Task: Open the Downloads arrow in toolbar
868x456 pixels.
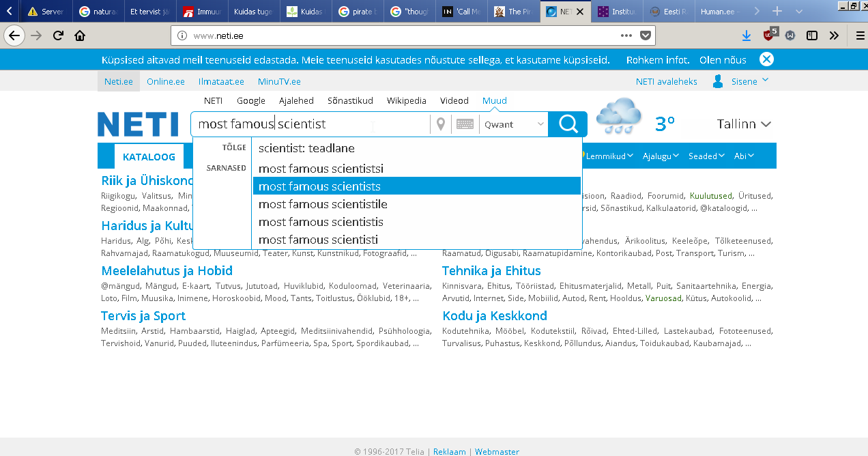Action: point(747,35)
